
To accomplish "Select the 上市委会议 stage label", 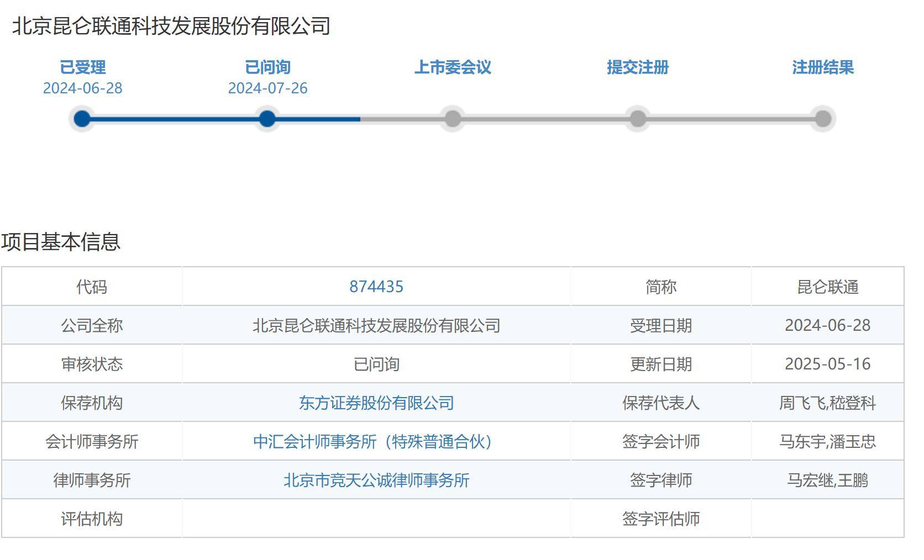I will [x=453, y=67].
